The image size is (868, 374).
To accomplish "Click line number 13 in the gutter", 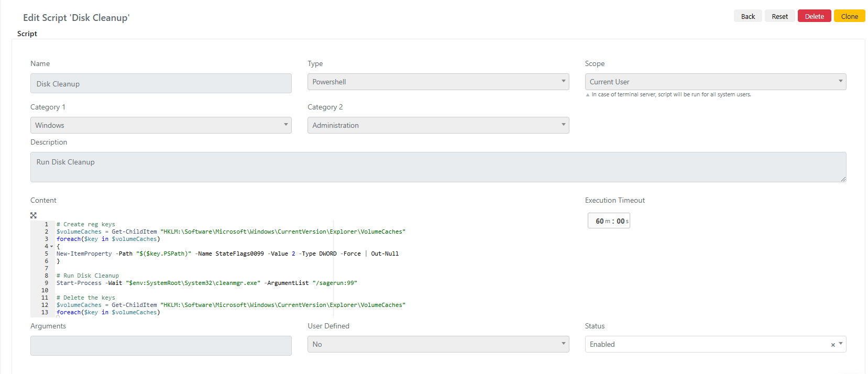I will coord(45,312).
